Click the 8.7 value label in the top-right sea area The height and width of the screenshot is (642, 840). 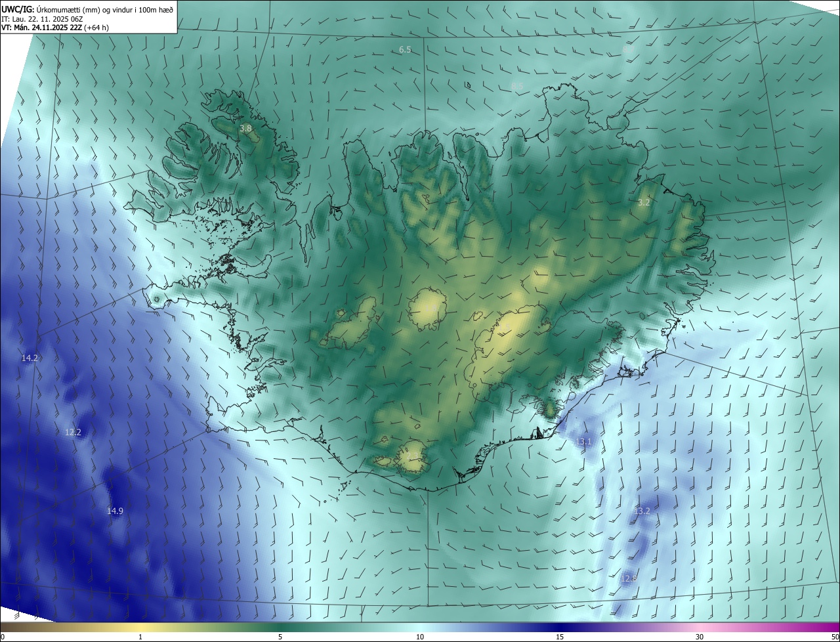click(628, 50)
